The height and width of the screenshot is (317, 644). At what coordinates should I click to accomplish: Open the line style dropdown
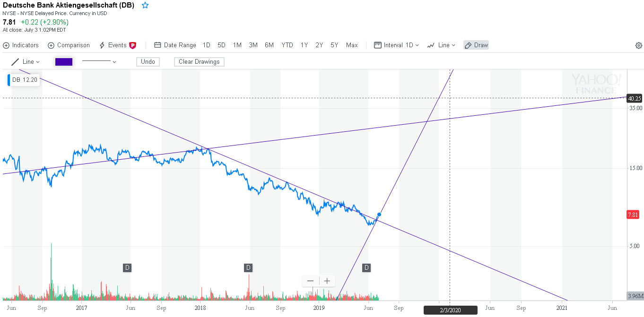pos(99,61)
